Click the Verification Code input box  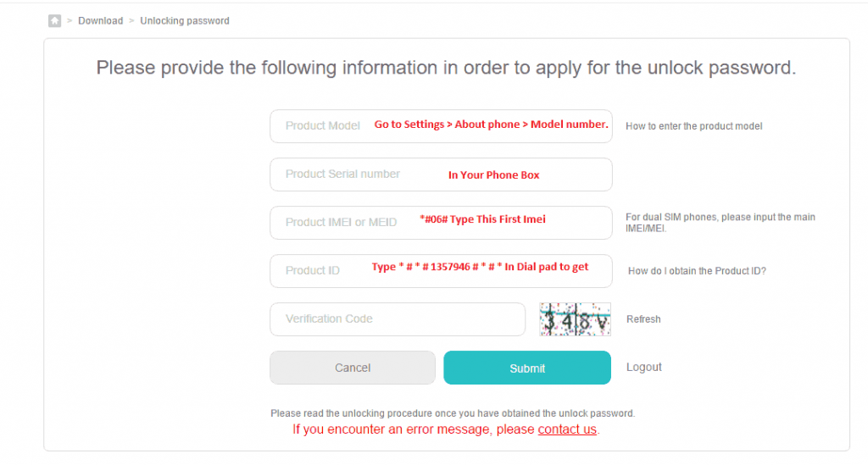pos(398,319)
